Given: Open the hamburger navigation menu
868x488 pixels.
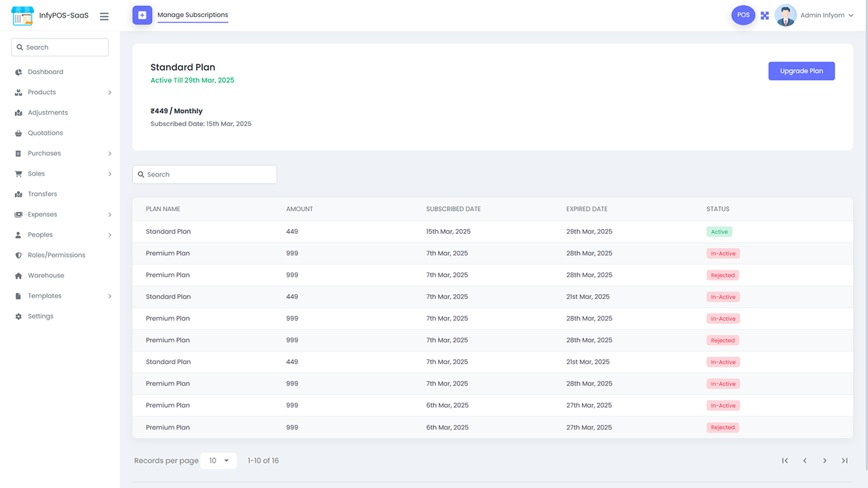Looking at the screenshot, I should (x=104, y=16).
